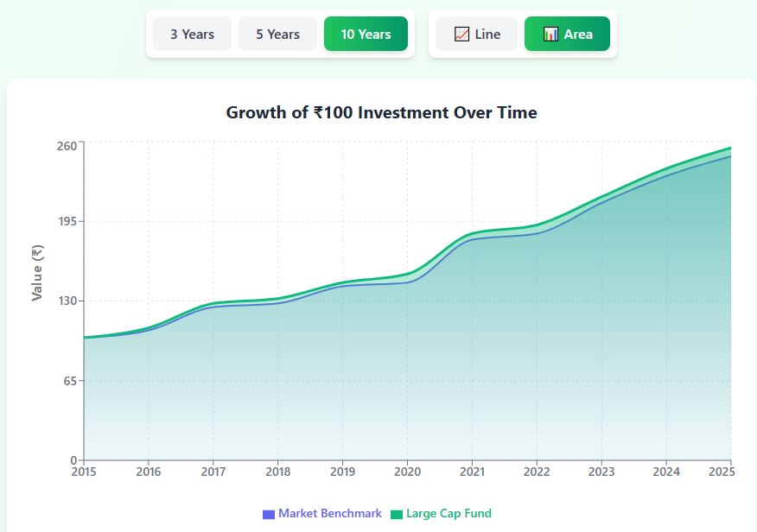Click the 260 value on the y-axis
The image size is (757, 532).
pos(67,145)
